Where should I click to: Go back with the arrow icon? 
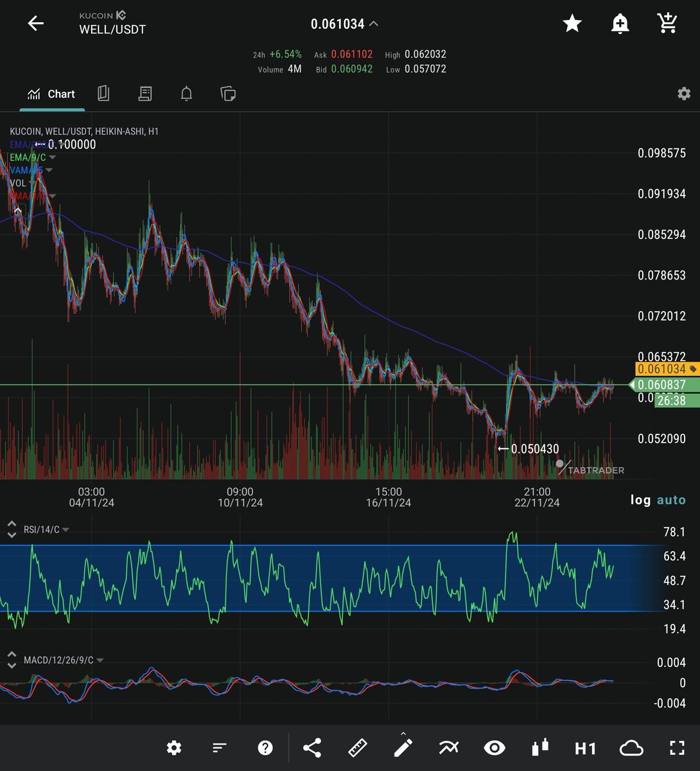pyautogui.click(x=36, y=24)
